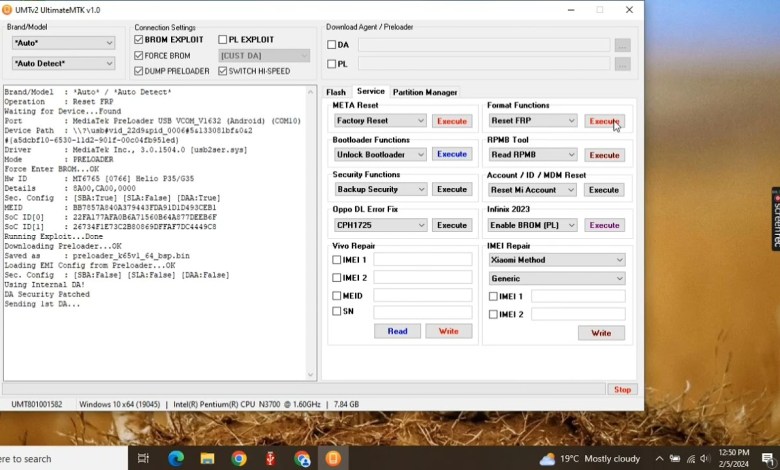
Task: Toggle DUMP PRELOADER checkbox
Action: click(139, 71)
